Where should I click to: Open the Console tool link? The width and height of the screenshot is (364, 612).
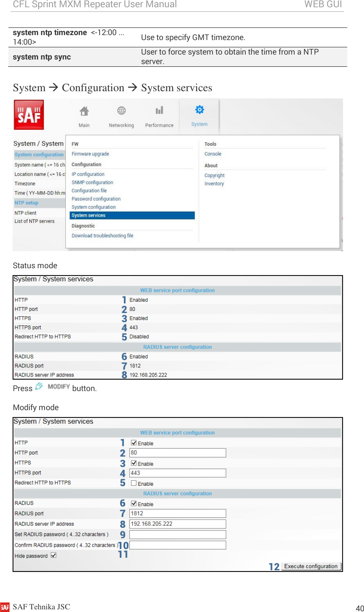pos(213,154)
